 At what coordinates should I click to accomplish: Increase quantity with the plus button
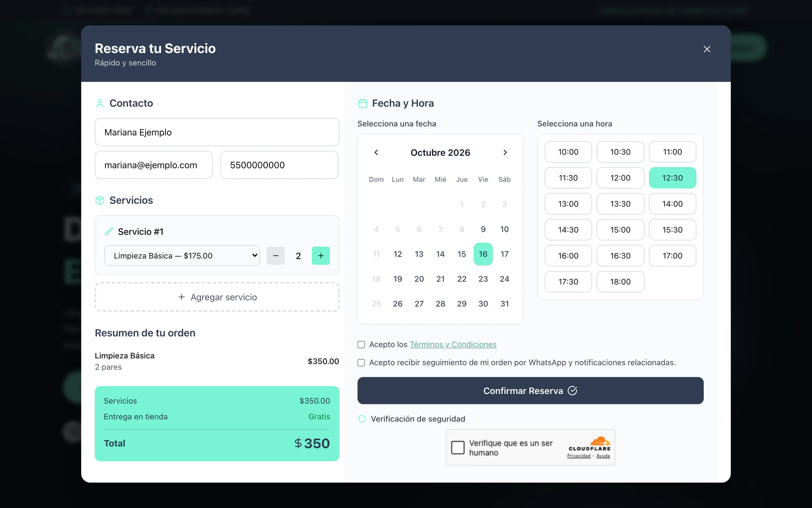pos(320,256)
